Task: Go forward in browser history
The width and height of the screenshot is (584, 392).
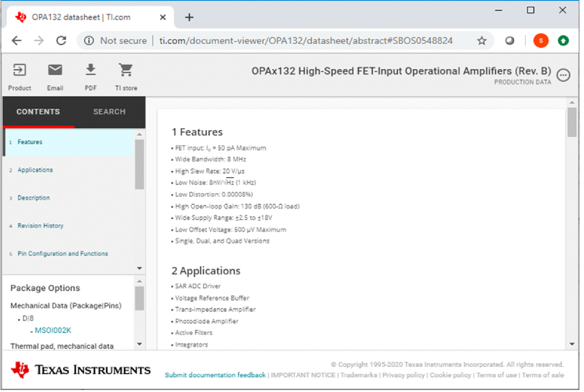Action: click(x=39, y=41)
